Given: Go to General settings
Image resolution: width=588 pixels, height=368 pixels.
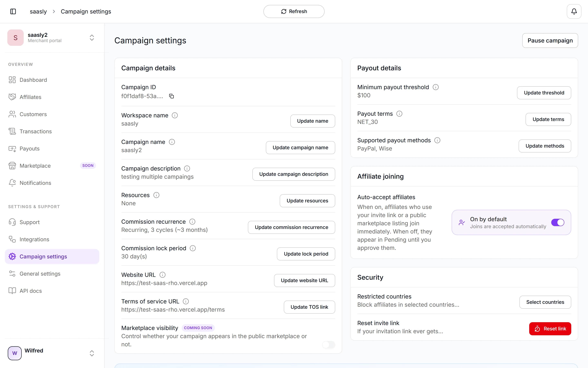Looking at the screenshot, I should click(52, 274).
